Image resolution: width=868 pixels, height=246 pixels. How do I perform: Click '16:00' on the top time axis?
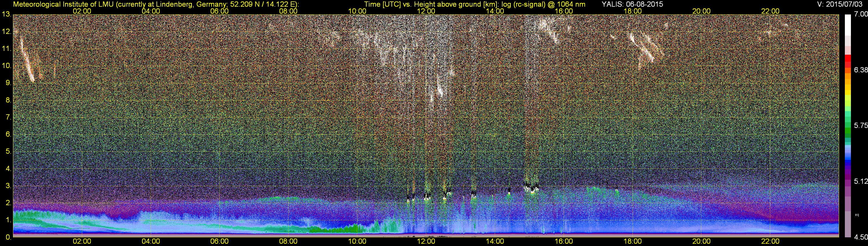pos(564,11)
